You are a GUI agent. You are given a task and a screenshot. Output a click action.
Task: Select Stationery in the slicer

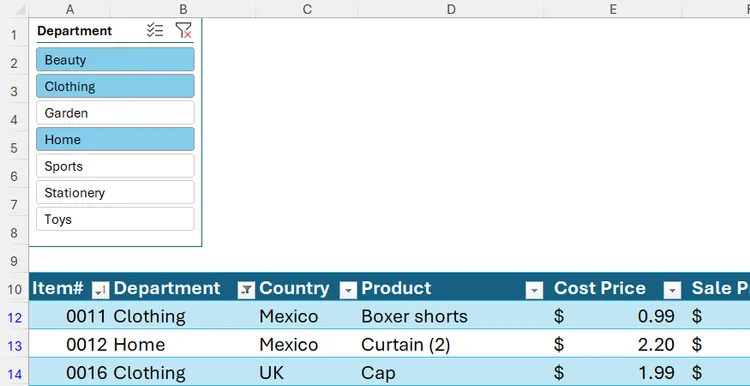coord(115,193)
